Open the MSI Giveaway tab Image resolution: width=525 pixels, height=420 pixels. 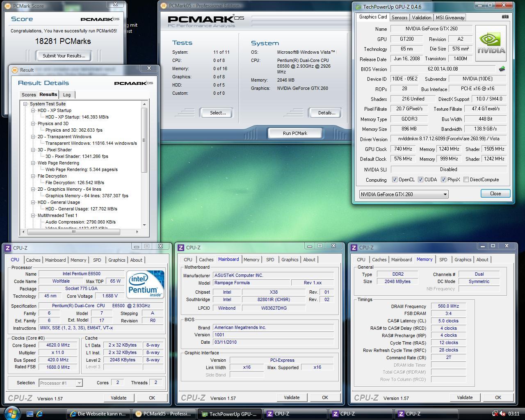pyautogui.click(x=450, y=17)
